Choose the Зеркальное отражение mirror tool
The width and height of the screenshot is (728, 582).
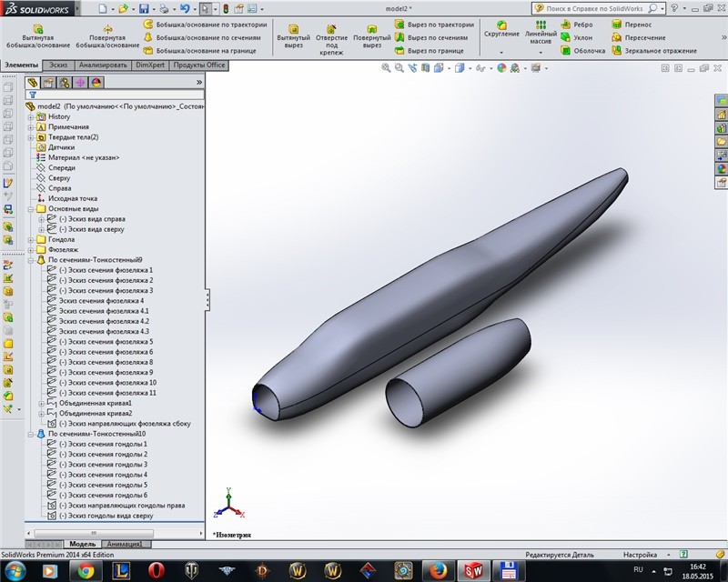[x=654, y=51]
